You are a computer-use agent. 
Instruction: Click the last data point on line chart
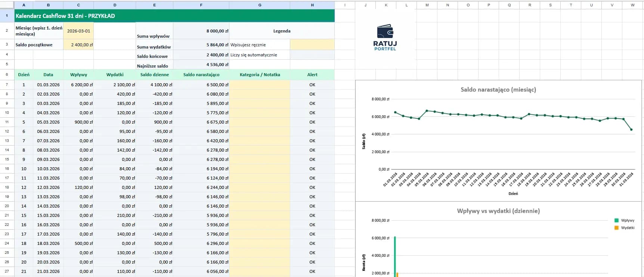point(631,130)
